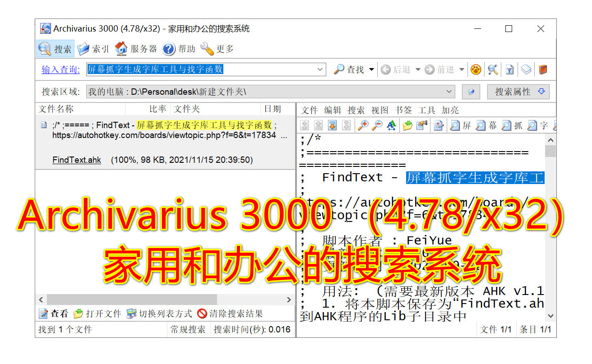Expand the query history dropdown arrow
The image size is (592, 364).
[x=320, y=69]
